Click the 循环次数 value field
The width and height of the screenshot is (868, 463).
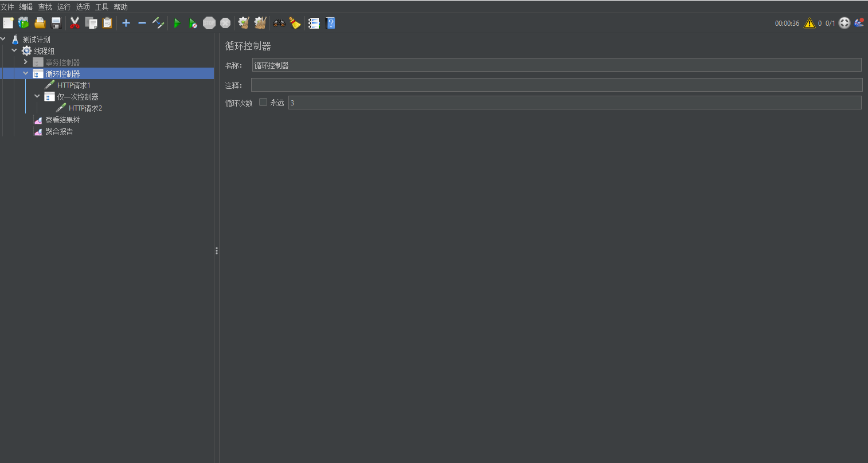pyautogui.click(x=575, y=103)
